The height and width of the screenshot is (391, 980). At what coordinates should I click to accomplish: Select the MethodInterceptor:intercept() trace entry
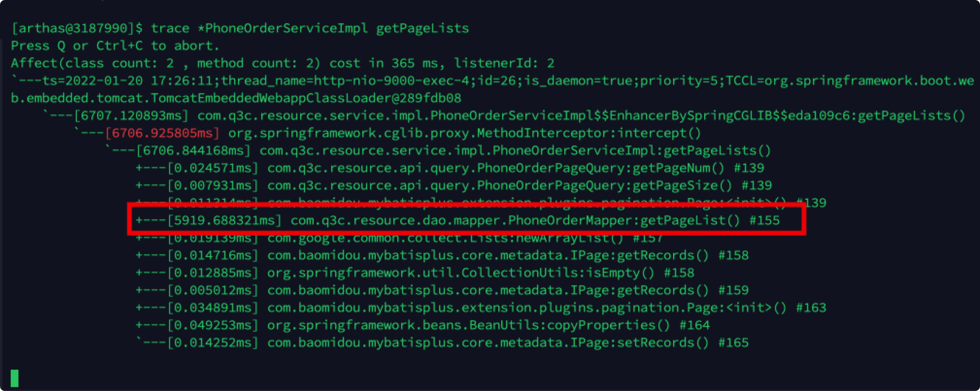(465, 133)
